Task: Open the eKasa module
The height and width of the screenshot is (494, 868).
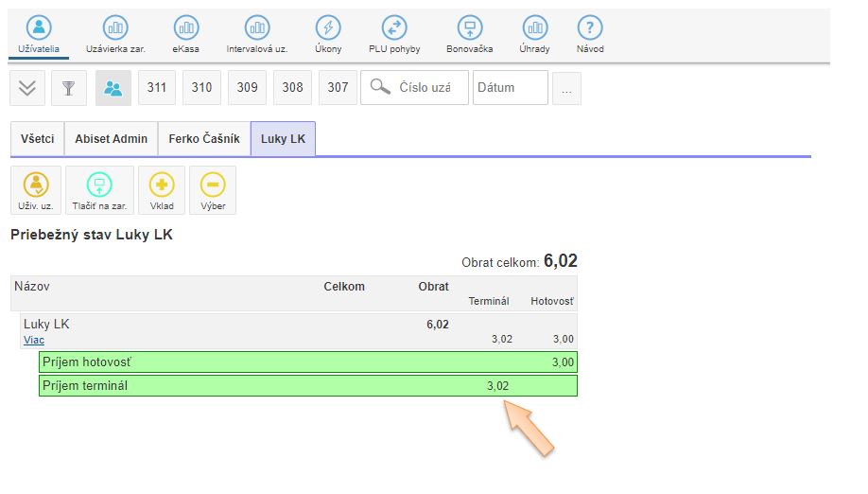Action: click(x=185, y=29)
